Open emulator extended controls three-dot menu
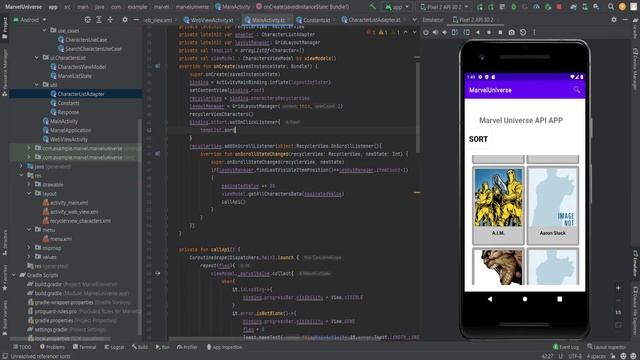640x360 pixels. pyautogui.click(x=534, y=32)
